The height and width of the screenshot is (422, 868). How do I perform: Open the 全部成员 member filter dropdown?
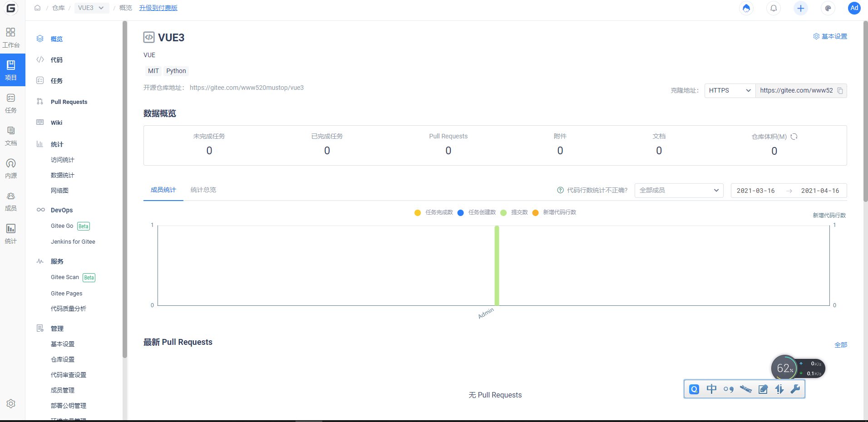click(679, 191)
